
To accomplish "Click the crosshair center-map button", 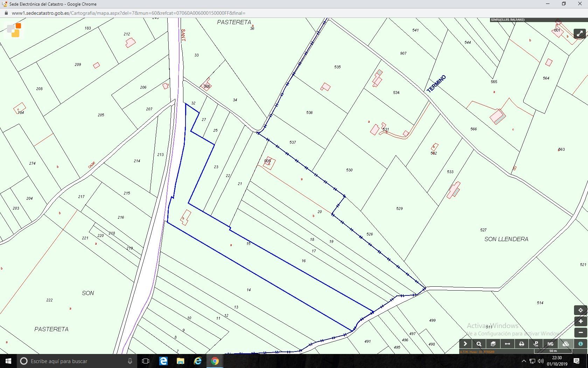I will point(580,310).
